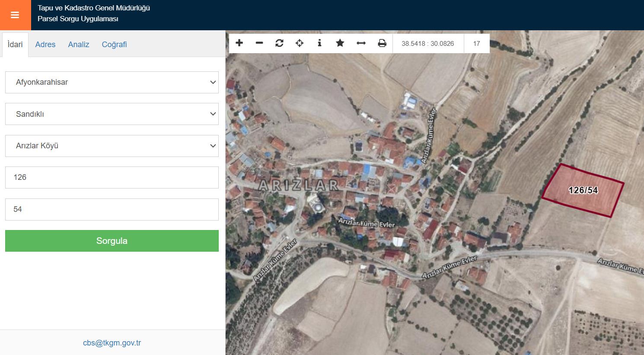This screenshot has height=355, width=644.
Task: Focus the block number field showing 126
Action: click(x=112, y=177)
